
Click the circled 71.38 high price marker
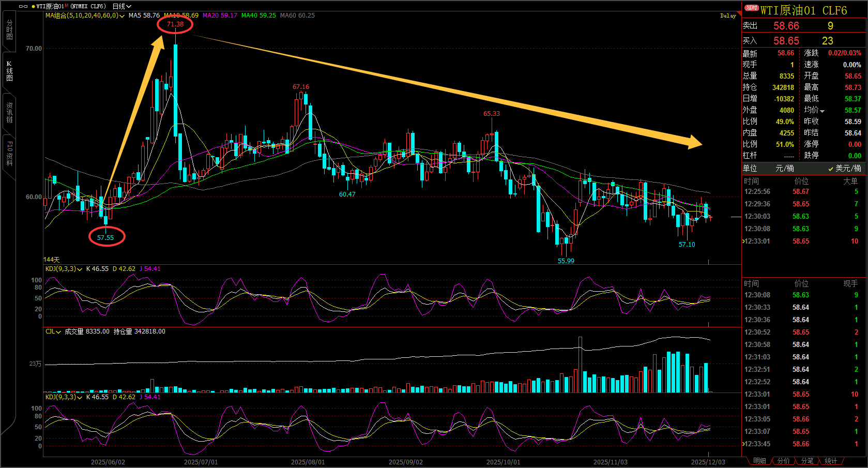pyautogui.click(x=175, y=24)
